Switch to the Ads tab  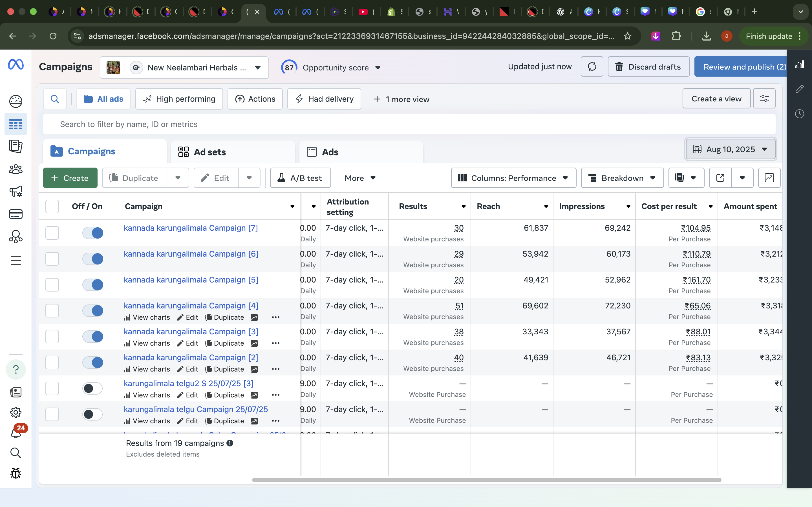330,152
